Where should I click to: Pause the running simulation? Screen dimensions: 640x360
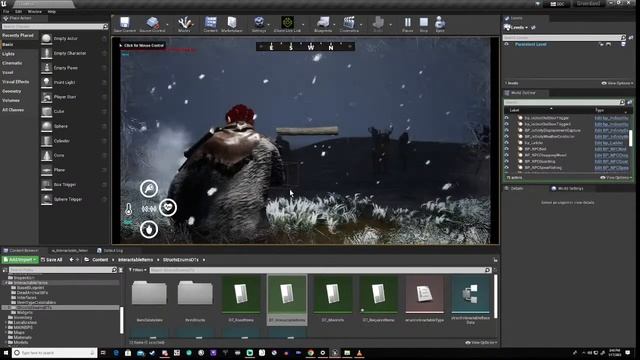[x=407, y=24]
